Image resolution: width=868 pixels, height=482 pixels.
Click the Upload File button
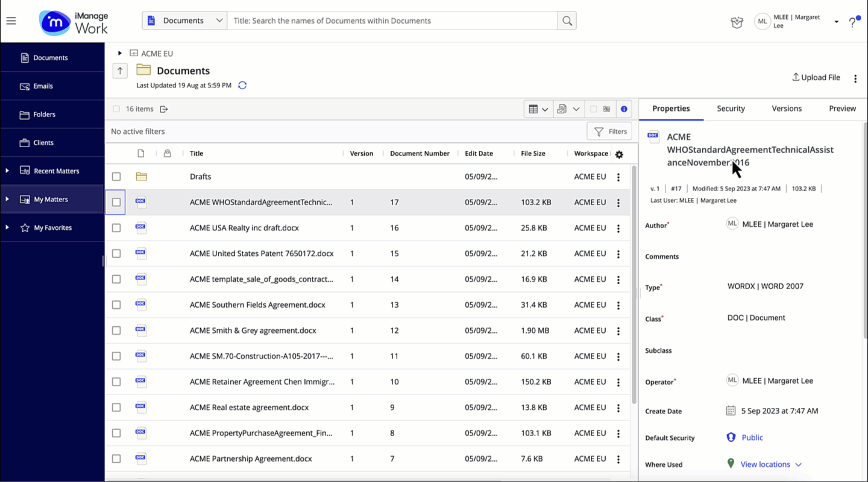(816, 77)
